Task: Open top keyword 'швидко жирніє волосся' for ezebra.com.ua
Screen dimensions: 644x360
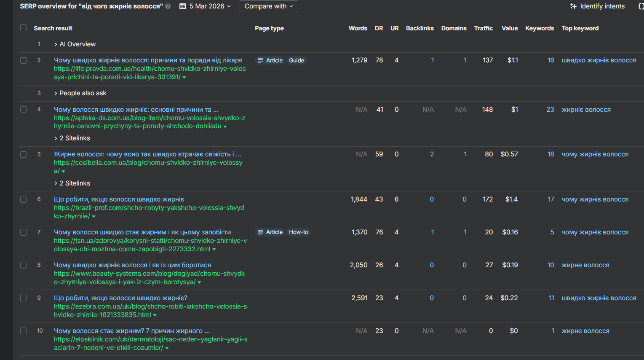Action: click(599, 298)
